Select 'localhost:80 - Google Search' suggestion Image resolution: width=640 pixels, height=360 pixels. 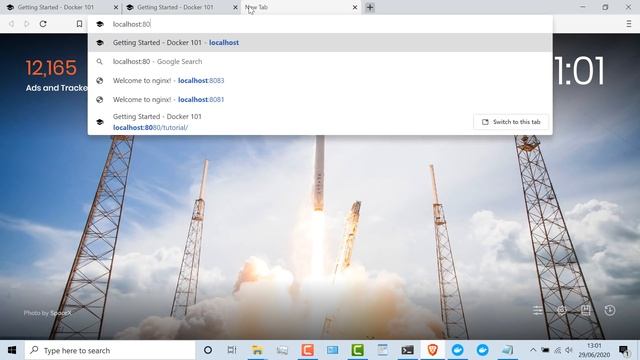point(320,62)
